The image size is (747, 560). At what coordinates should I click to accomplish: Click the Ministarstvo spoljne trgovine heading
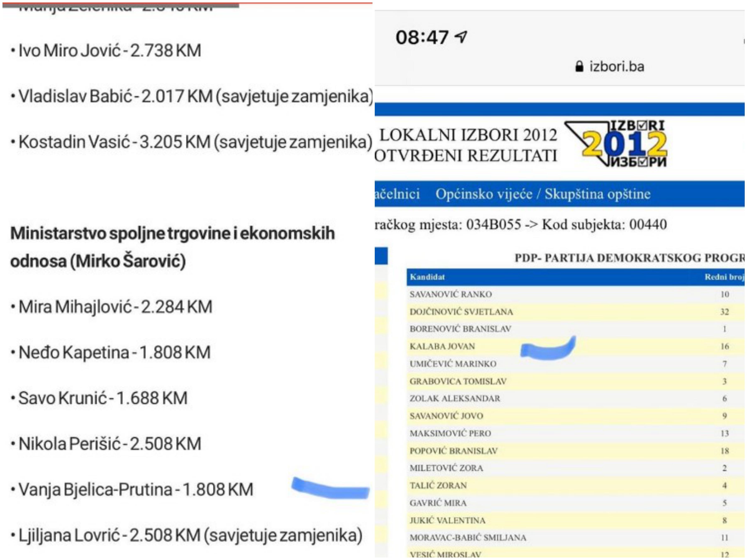[172, 247]
